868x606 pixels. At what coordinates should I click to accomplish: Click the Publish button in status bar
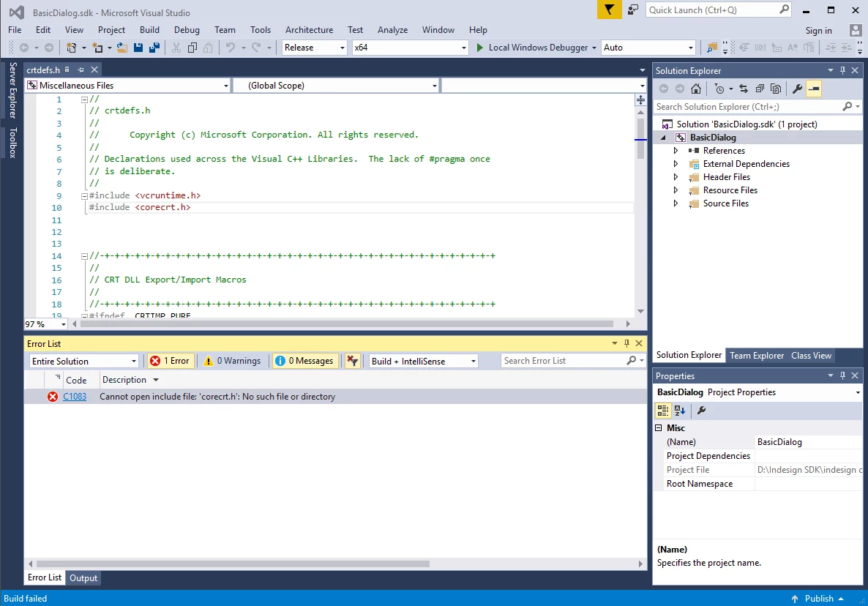pos(818,598)
